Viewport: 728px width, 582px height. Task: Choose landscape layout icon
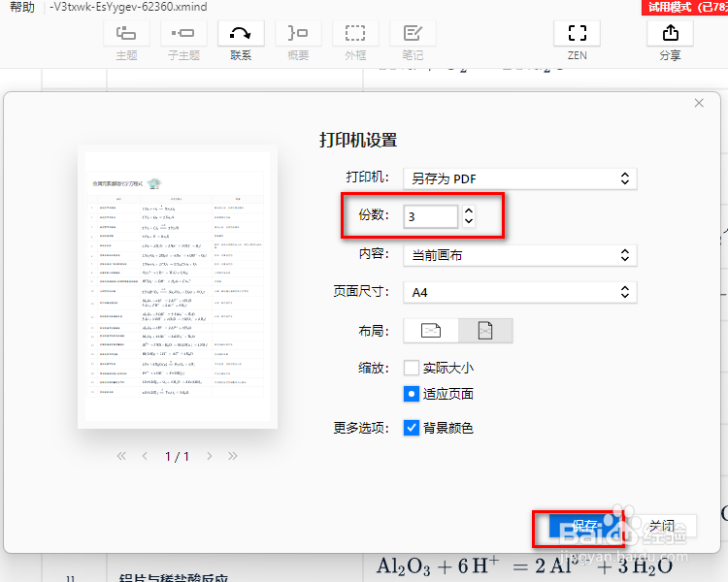click(431, 331)
